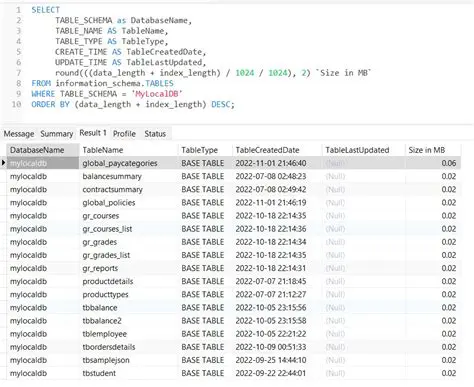Click created date 2022-10-05 23:15:56

[271, 308]
